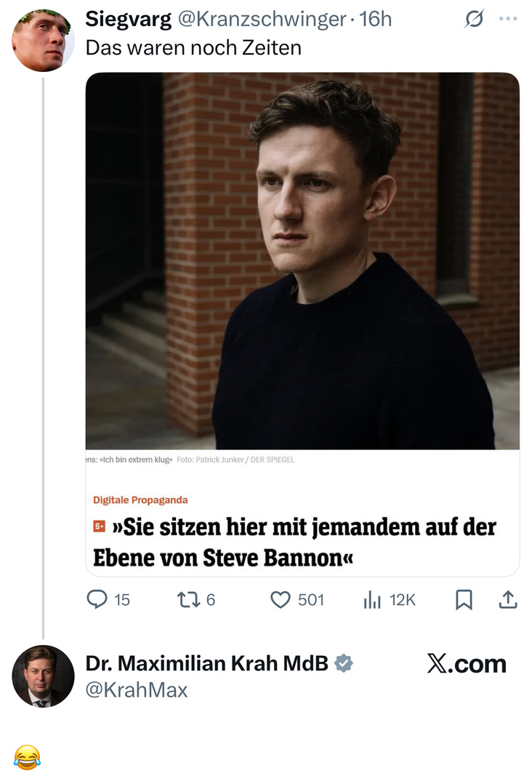532x781 pixels.
Task: Like the tweet via heart icon
Action: pos(281,599)
